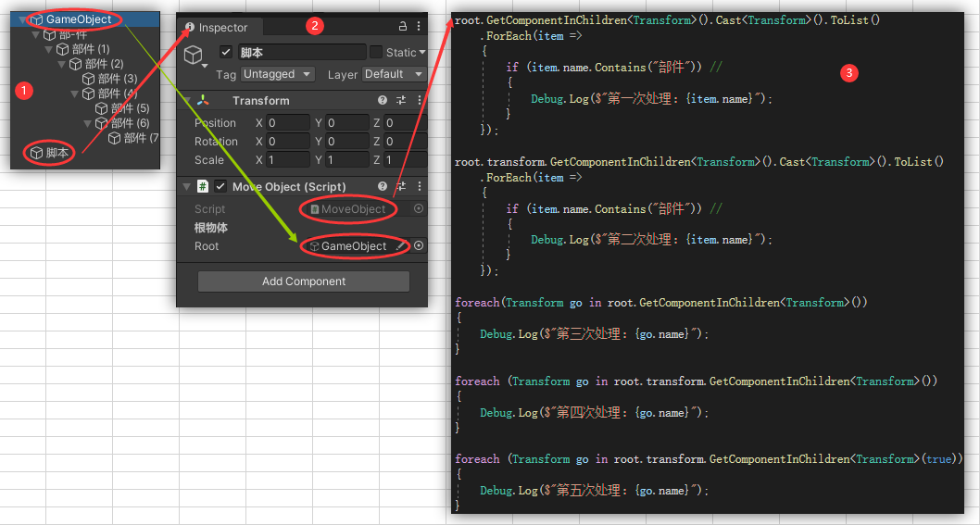Click the cube icon of 部件 (1)
Viewport: 980px width, 525px height.
click(x=62, y=49)
